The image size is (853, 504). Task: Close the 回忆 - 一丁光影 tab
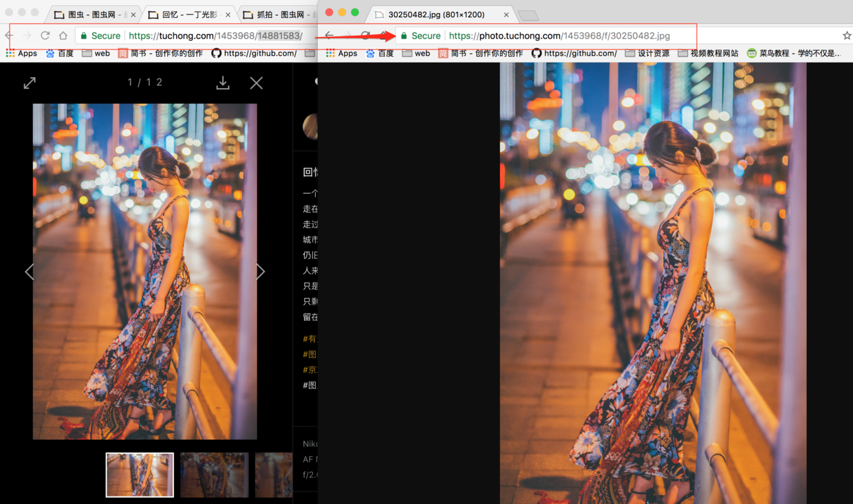[228, 14]
